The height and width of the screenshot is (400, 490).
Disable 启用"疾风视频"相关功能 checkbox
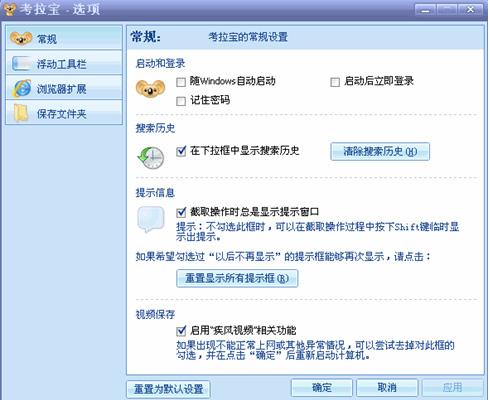(181, 331)
